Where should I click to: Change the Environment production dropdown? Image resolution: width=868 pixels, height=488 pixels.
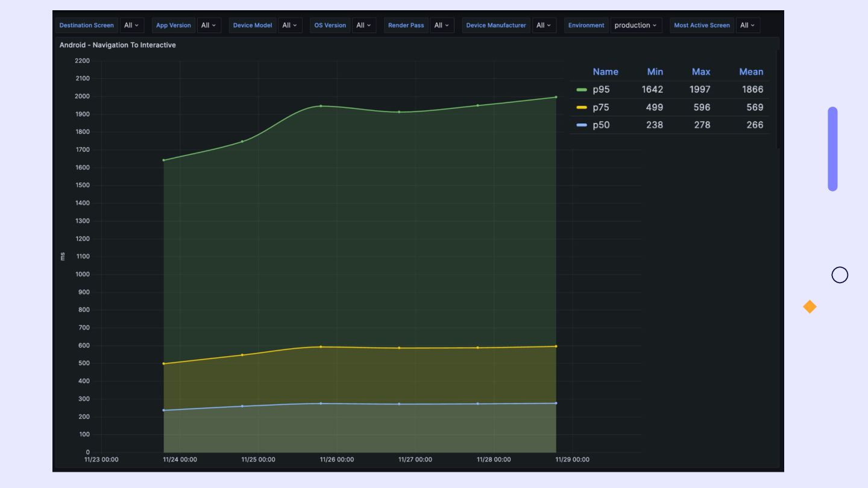pos(635,25)
